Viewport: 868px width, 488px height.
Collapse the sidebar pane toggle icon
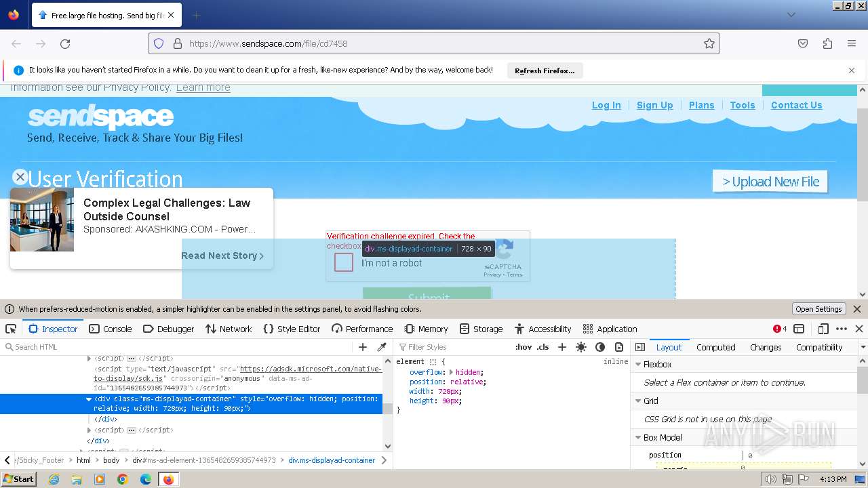[640, 347]
